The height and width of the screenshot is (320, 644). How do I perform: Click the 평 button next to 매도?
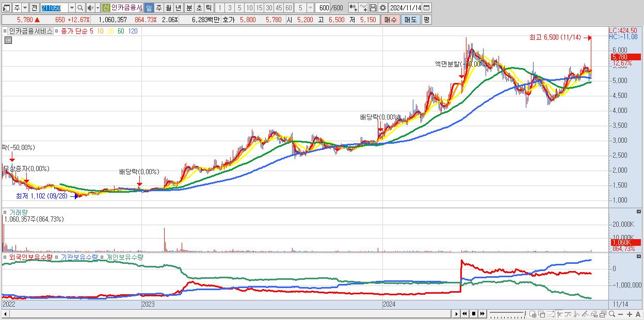point(426,20)
